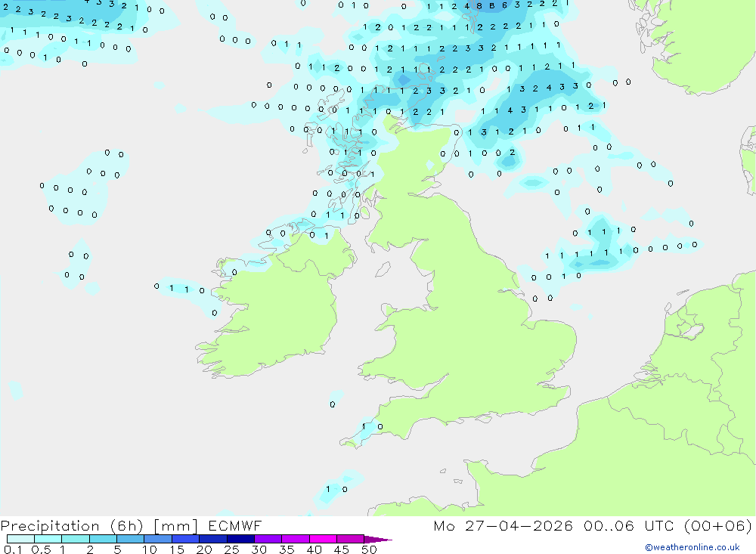Select the '[mm]' unit label
The height and width of the screenshot is (554, 756).
tap(176, 526)
